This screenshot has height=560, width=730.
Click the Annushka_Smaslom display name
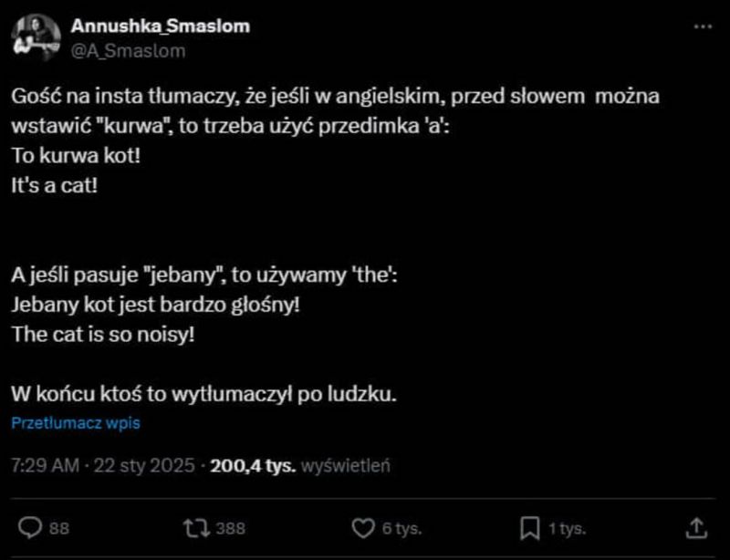(x=161, y=26)
